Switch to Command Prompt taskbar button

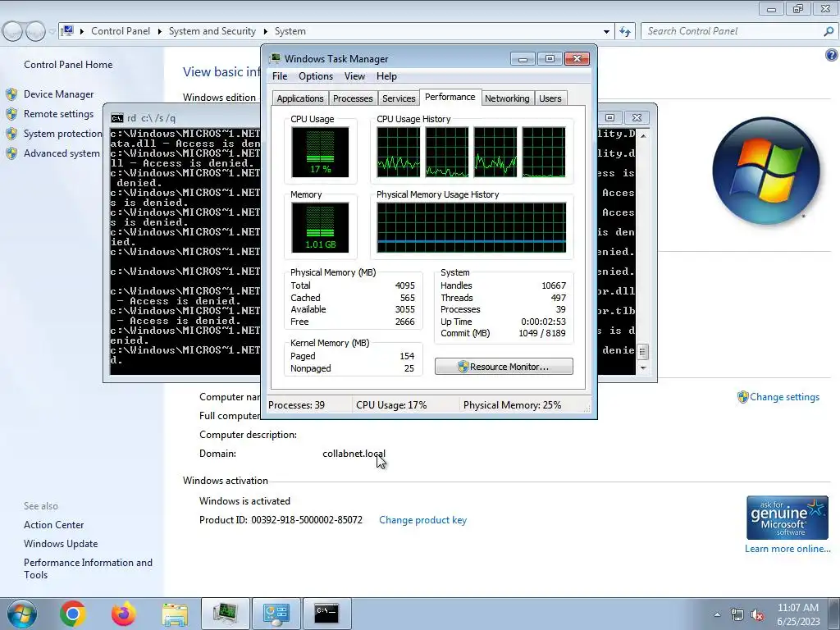pyautogui.click(x=327, y=614)
